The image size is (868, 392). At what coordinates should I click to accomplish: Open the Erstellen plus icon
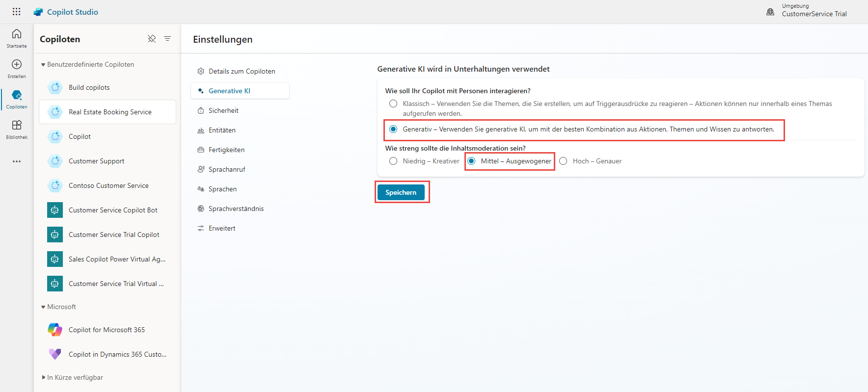(x=17, y=64)
